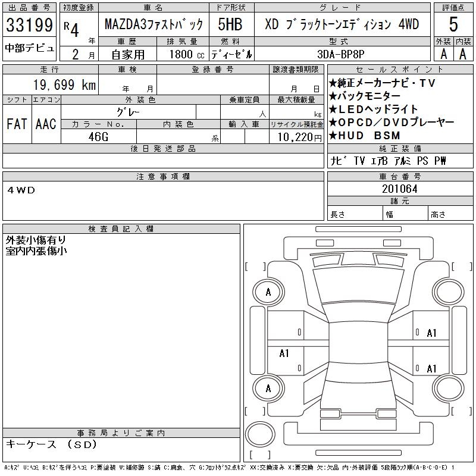
Task: Click vehicle history value 自家用
Action: point(128,55)
